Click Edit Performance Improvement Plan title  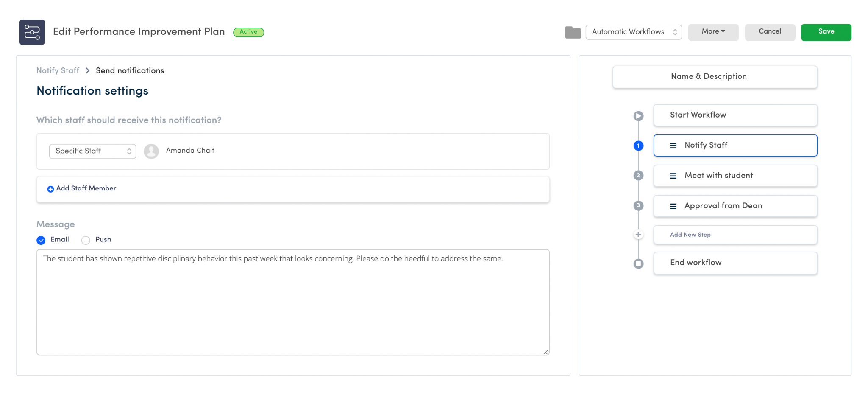pos(139,32)
